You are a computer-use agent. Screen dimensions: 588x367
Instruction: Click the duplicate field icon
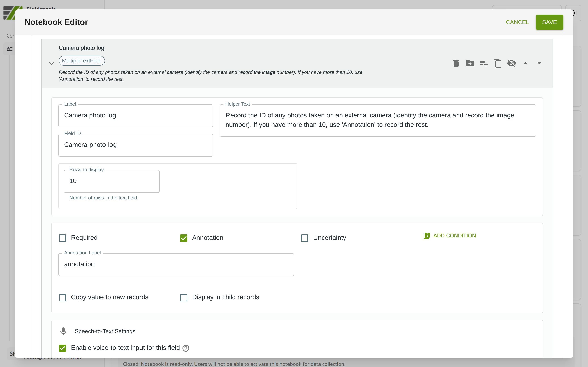[x=497, y=63]
